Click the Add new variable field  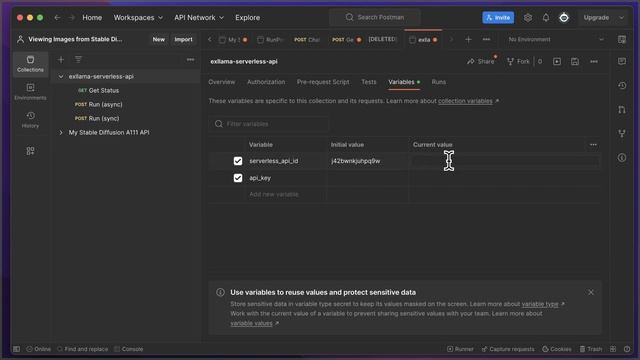coord(286,194)
